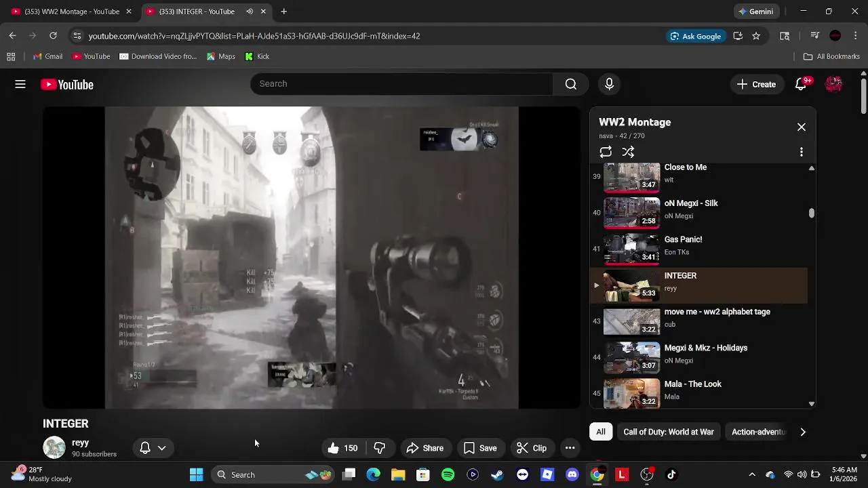The width and height of the screenshot is (868, 488).
Task: Open Steam from the taskbar
Action: (x=497, y=474)
